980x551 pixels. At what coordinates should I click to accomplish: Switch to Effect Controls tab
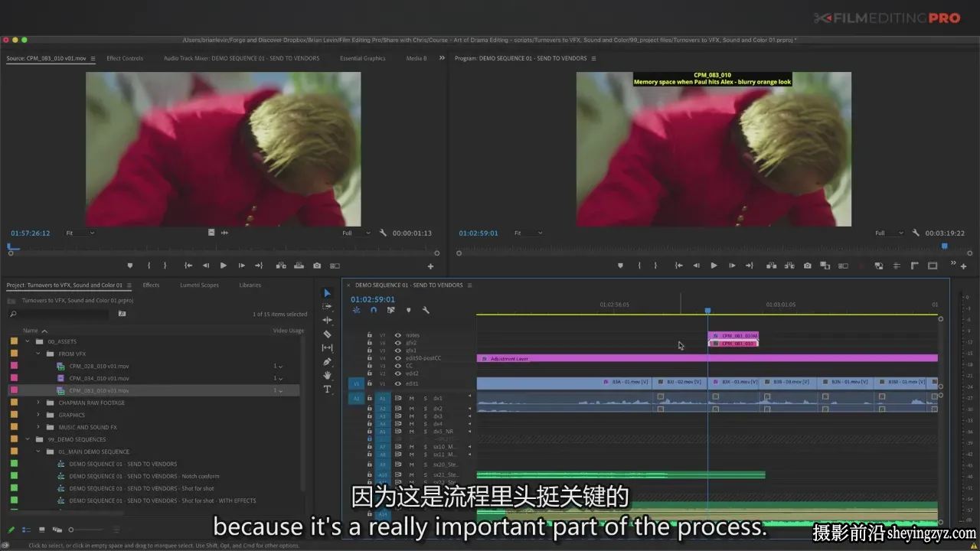coord(125,58)
